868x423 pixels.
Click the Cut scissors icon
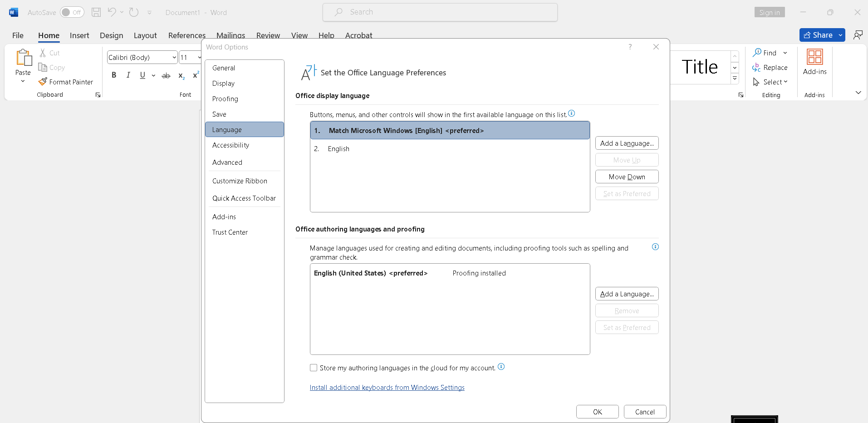pyautogui.click(x=43, y=53)
